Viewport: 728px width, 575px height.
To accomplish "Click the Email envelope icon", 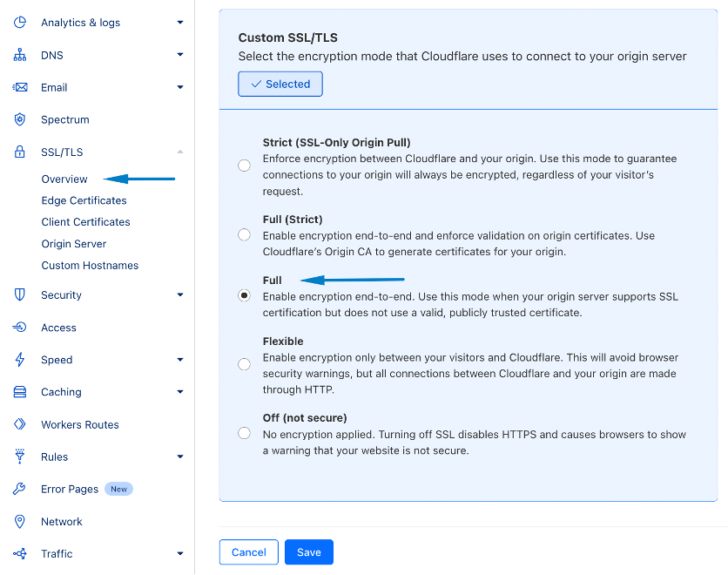I will tap(19, 87).
